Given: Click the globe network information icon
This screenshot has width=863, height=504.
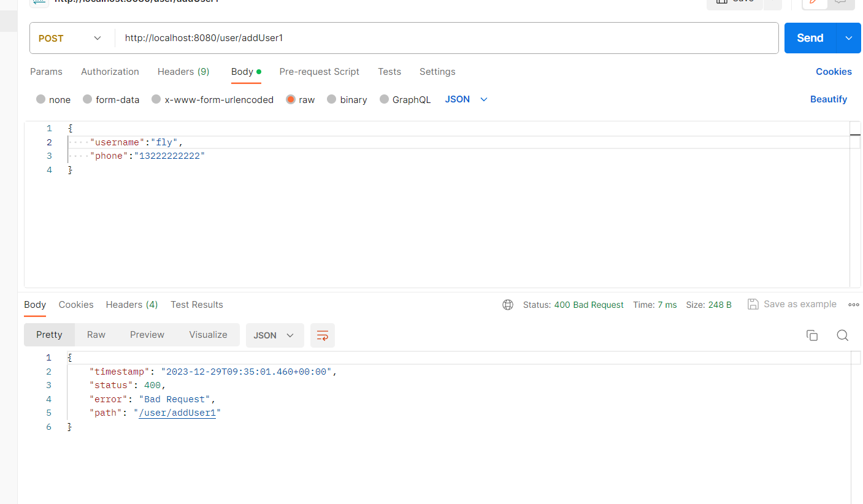Looking at the screenshot, I should click(508, 305).
